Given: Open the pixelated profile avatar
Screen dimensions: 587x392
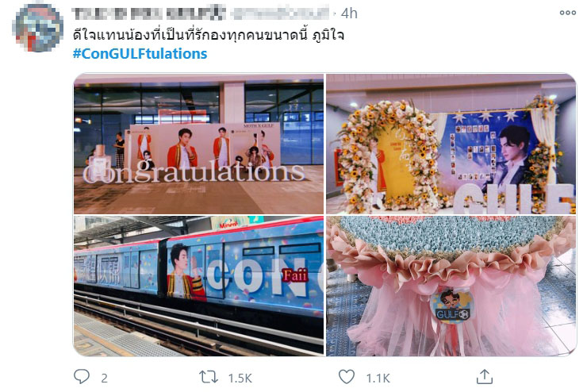Looking at the screenshot, I should click(x=37, y=28).
